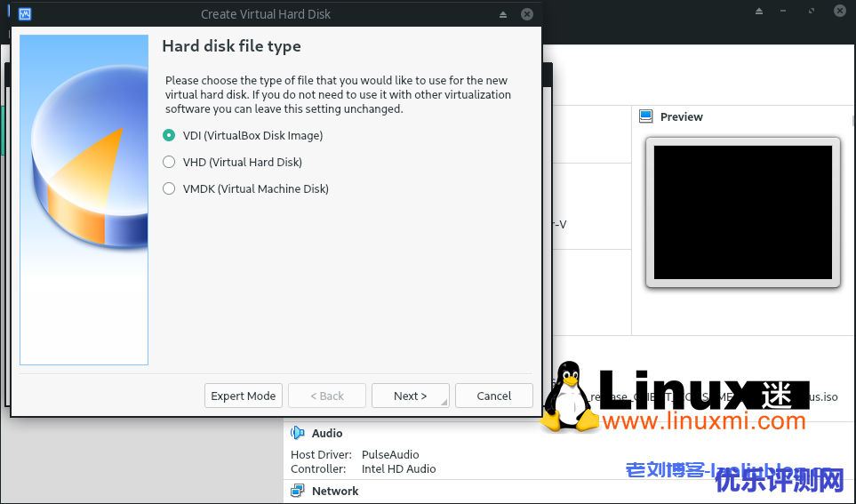
Task: Click the black VM preview thumbnail
Action: 742,212
